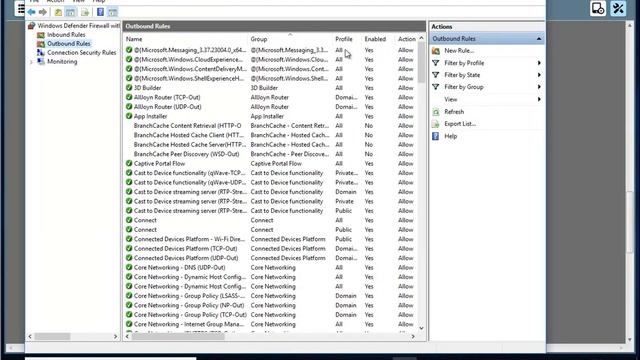Click New Rule... in Actions pane
The image size is (640, 360).
tap(459, 51)
